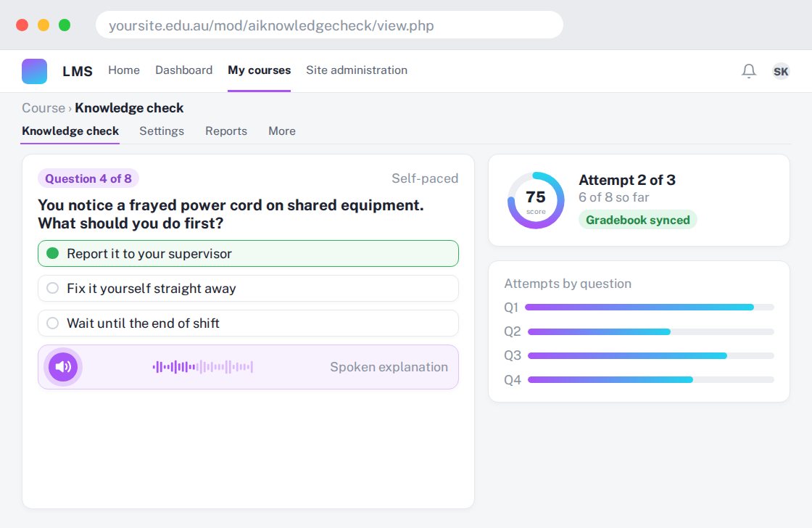Screen dimensions: 812x528
Task: Click the '6 of 8 so far' text
Action: click(x=613, y=197)
